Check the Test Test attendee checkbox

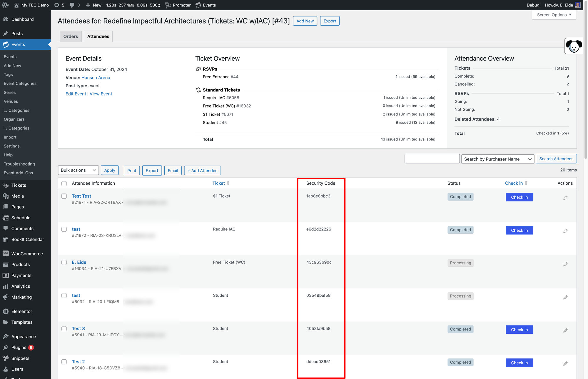[x=64, y=196]
